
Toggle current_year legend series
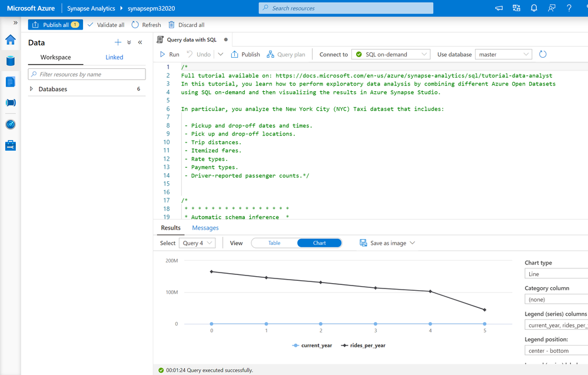[312, 346]
